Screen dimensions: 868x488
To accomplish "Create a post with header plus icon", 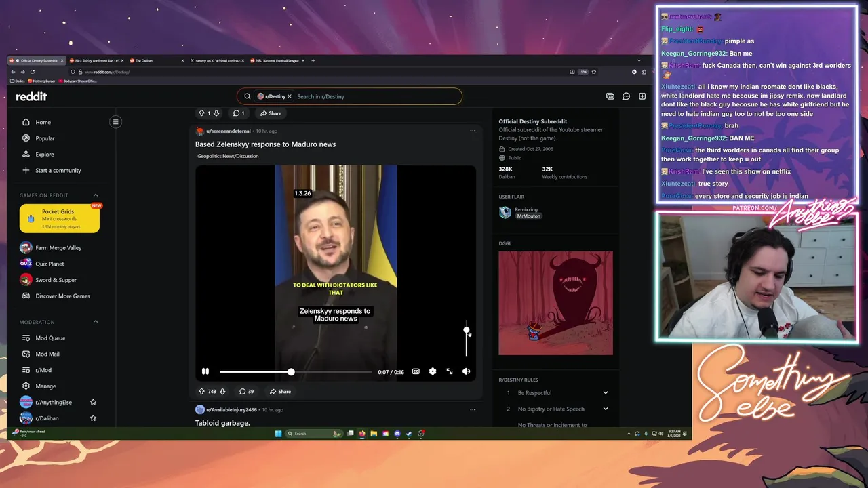I will (642, 96).
